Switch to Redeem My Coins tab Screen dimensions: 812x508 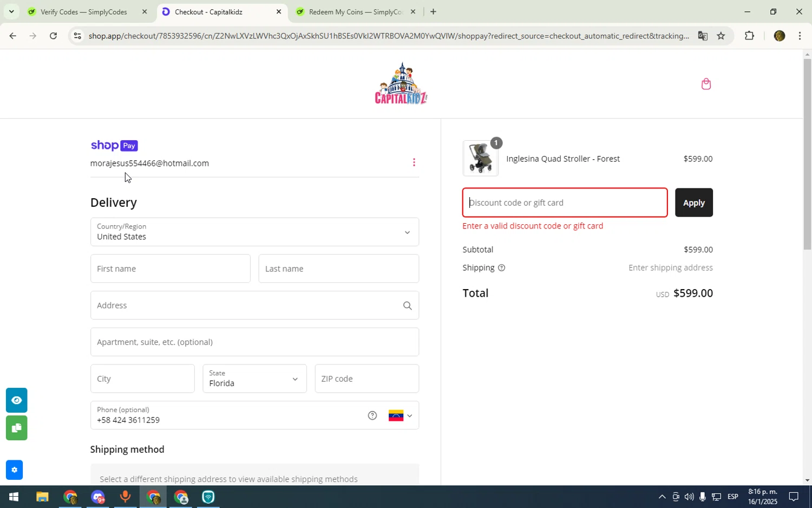pyautogui.click(x=356, y=11)
